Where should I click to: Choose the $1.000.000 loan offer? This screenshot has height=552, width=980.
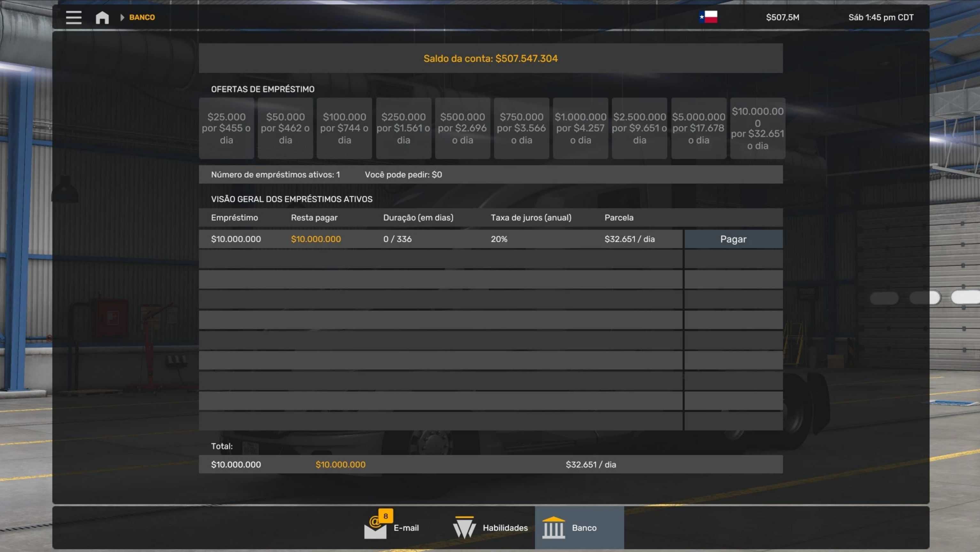pos(580,128)
